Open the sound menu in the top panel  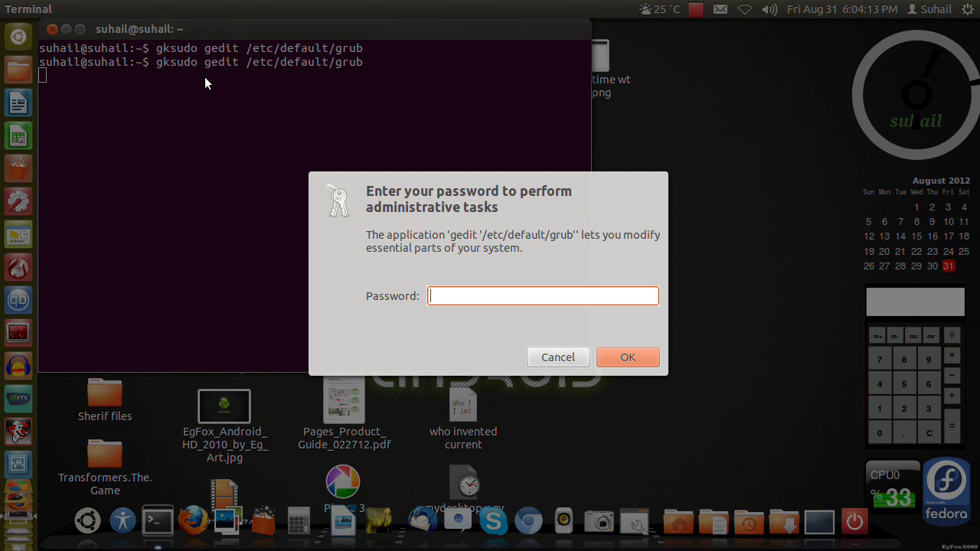[769, 9]
